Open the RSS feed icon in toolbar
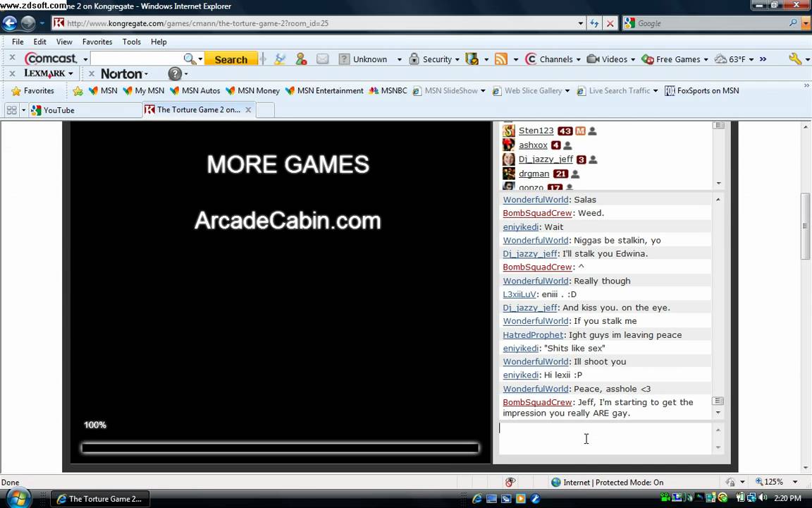This screenshot has width=812, height=508. click(x=500, y=59)
